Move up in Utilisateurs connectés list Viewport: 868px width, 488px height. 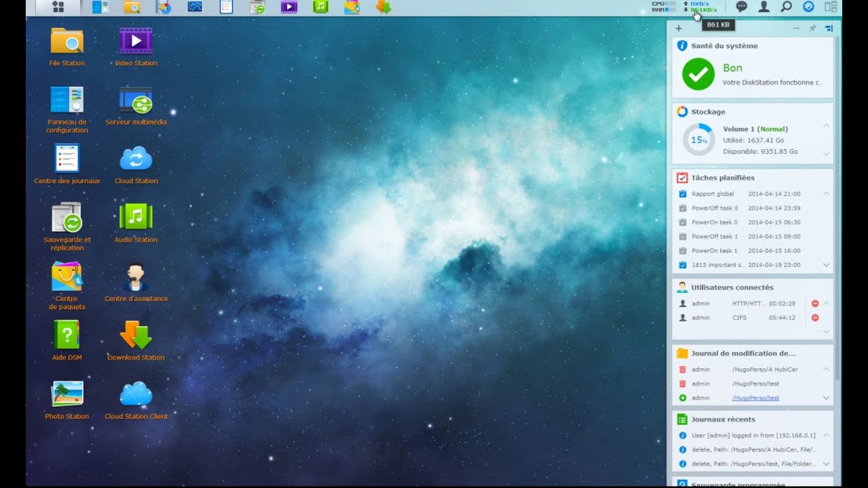826,304
